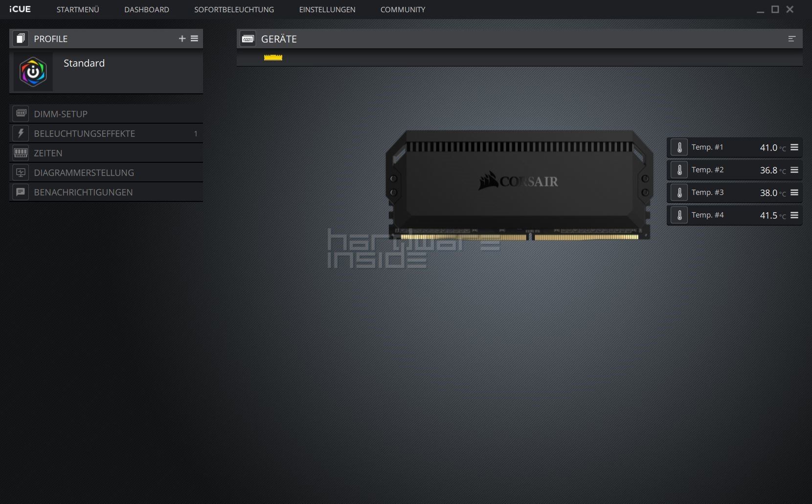Open DIAGRAMMERSTELLUNG section
The width and height of the screenshot is (812, 504).
tap(106, 173)
